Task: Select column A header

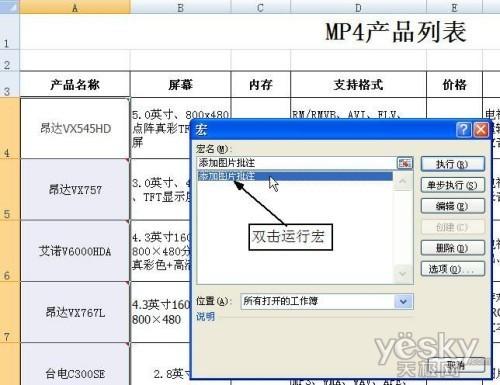Action: [x=75, y=7]
